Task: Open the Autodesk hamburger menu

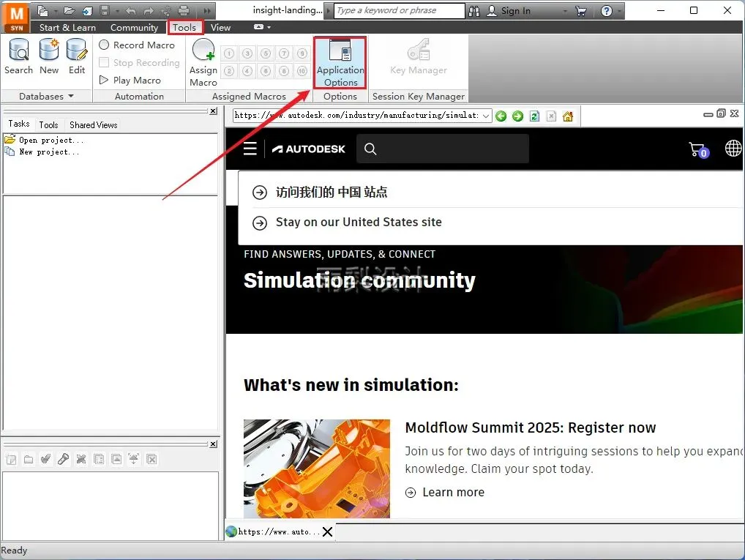Action: click(x=250, y=149)
